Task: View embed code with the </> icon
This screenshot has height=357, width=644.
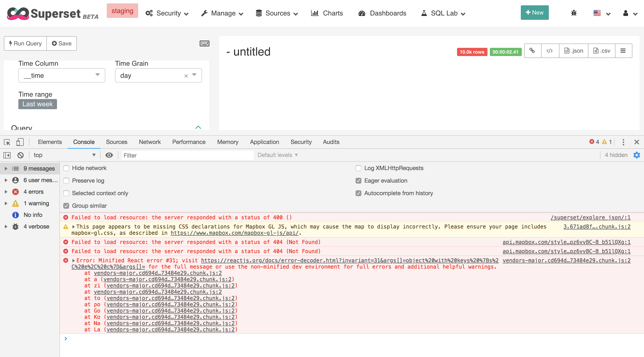Action: [550, 50]
